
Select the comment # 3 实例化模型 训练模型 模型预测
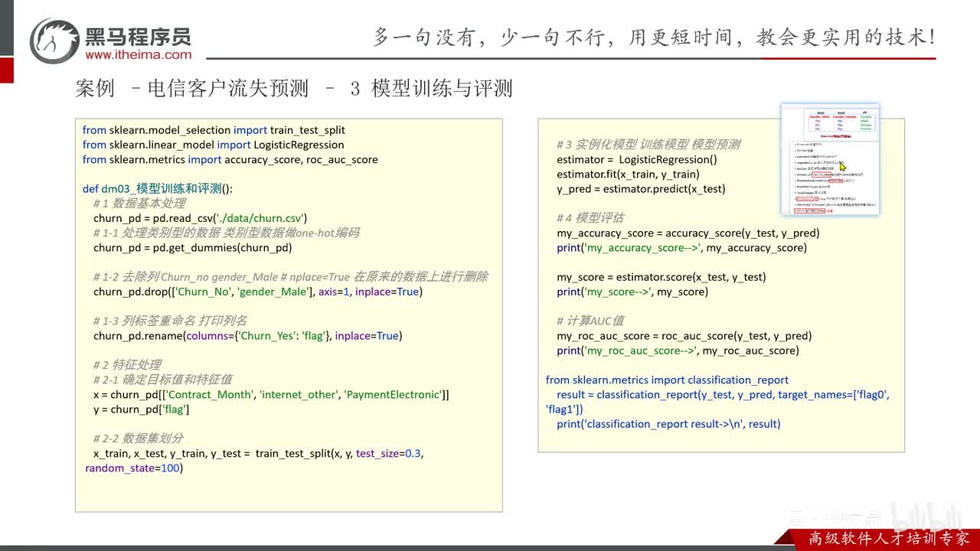tap(648, 145)
